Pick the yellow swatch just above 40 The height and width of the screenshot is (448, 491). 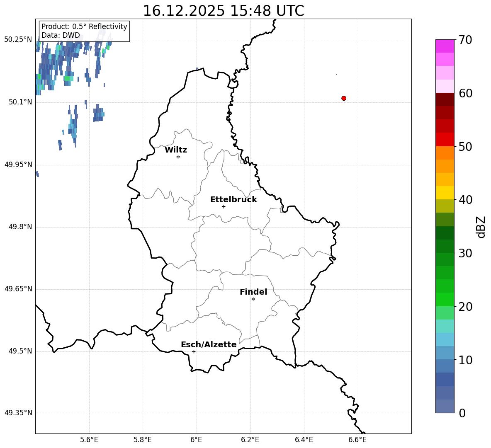click(445, 193)
